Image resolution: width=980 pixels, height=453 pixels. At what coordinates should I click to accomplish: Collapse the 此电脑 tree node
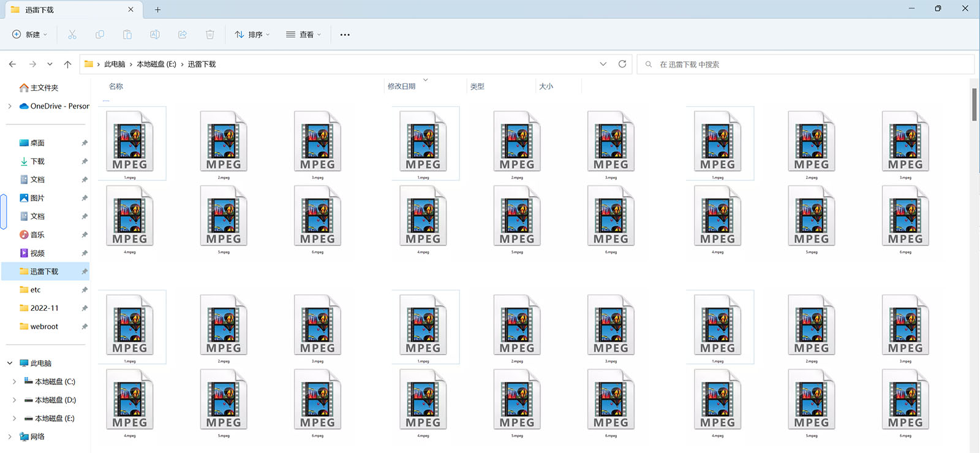click(10, 364)
